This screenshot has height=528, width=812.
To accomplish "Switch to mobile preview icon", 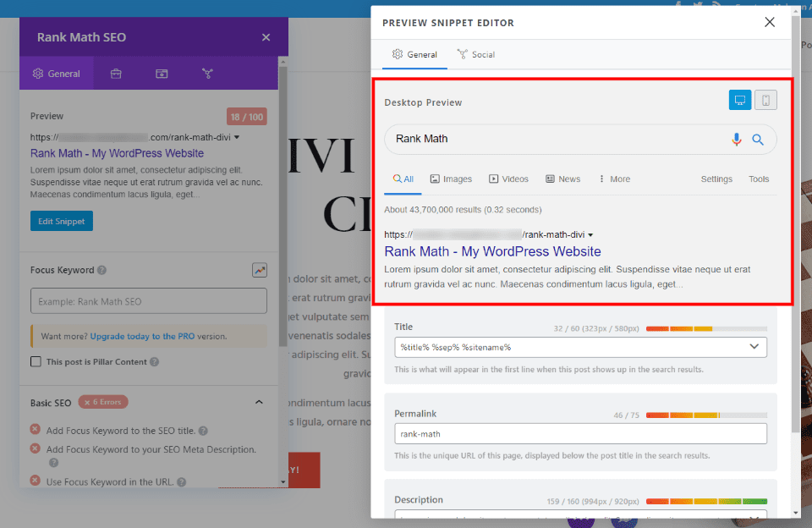I will tap(765, 99).
